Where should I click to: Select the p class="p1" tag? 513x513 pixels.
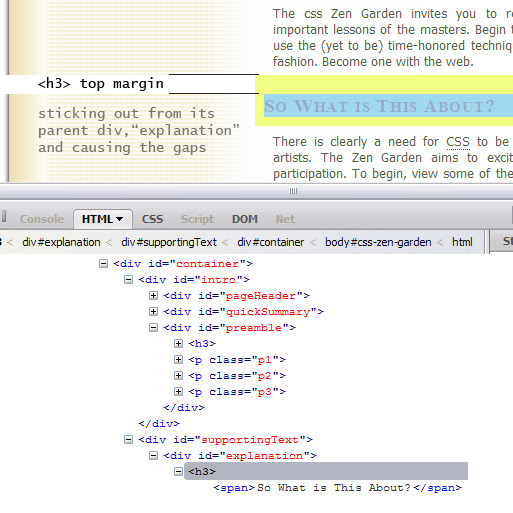tap(237, 360)
